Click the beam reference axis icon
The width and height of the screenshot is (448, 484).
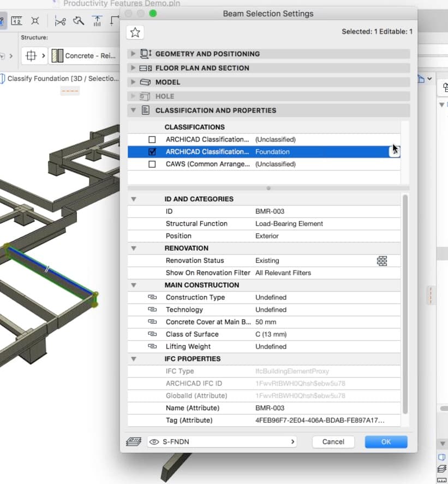(x=31, y=56)
